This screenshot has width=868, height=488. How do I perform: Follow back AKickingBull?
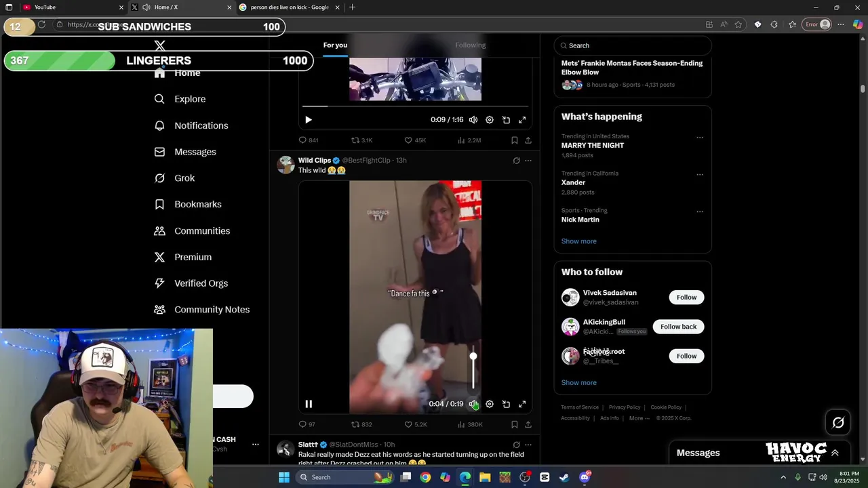click(678, 327)
